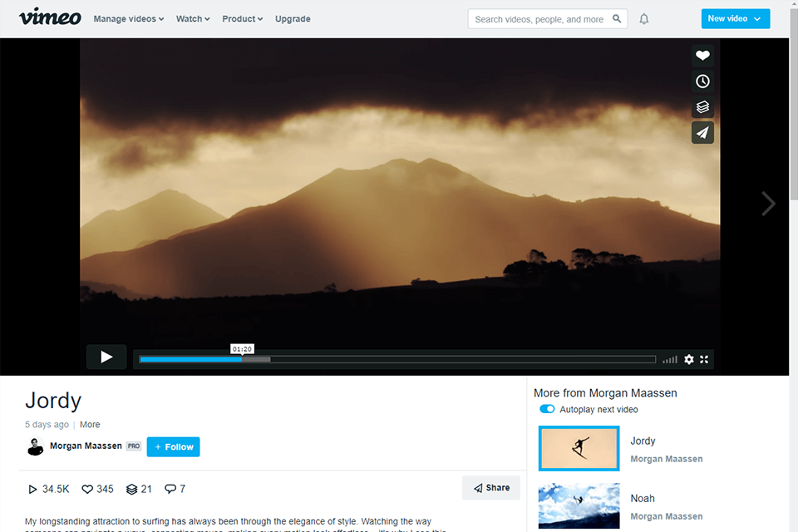Expand the Watch dropdown

193,18
